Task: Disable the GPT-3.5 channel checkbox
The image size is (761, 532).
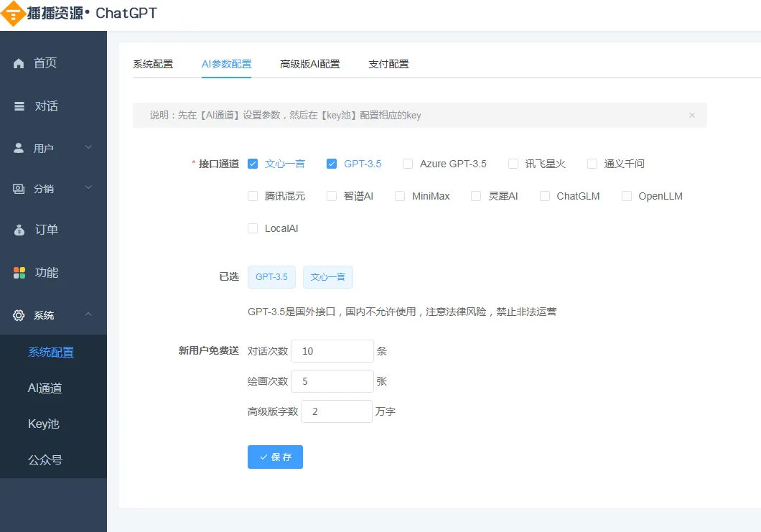Action: [x=332, y=164]
